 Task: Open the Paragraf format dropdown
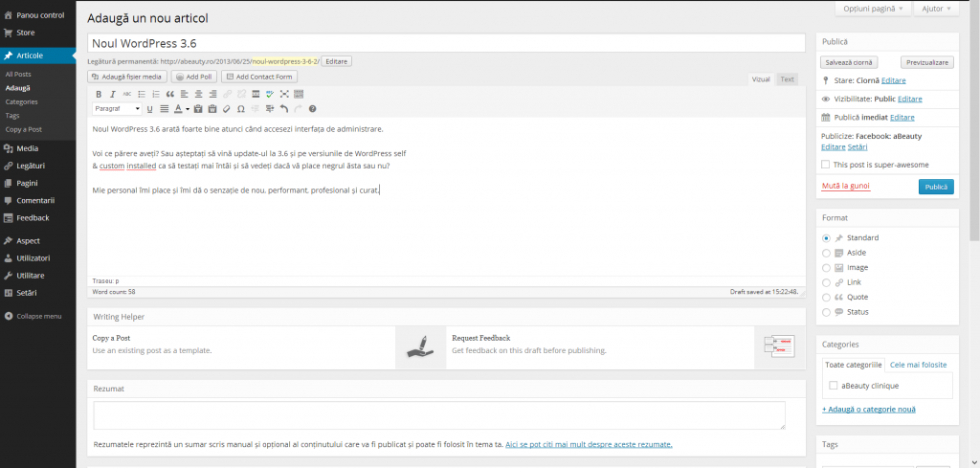[x=118, y=109]
